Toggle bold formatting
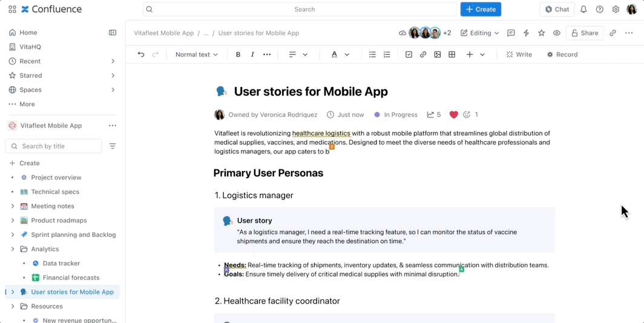644x323 pixels. coord(238,54)
